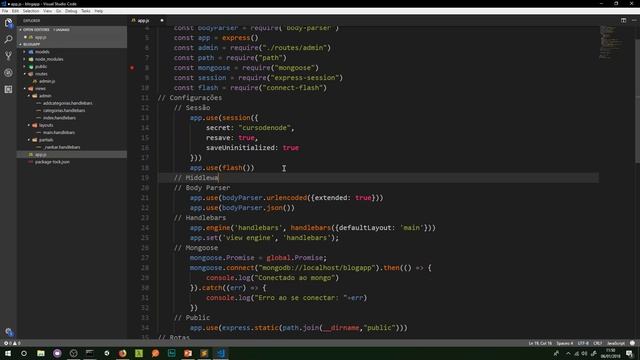Click the icon at the activity bar bottom
Image resolution: width=640 pixels, height=360 pixels.
click(9, 332)
